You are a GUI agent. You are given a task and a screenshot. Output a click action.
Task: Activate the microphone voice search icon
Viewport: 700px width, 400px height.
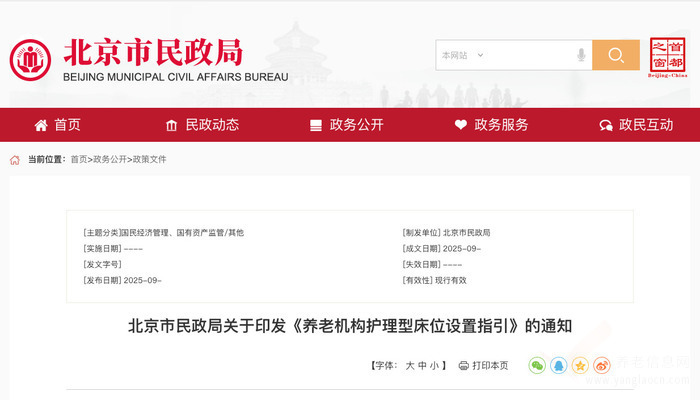[x=581, y=55]
